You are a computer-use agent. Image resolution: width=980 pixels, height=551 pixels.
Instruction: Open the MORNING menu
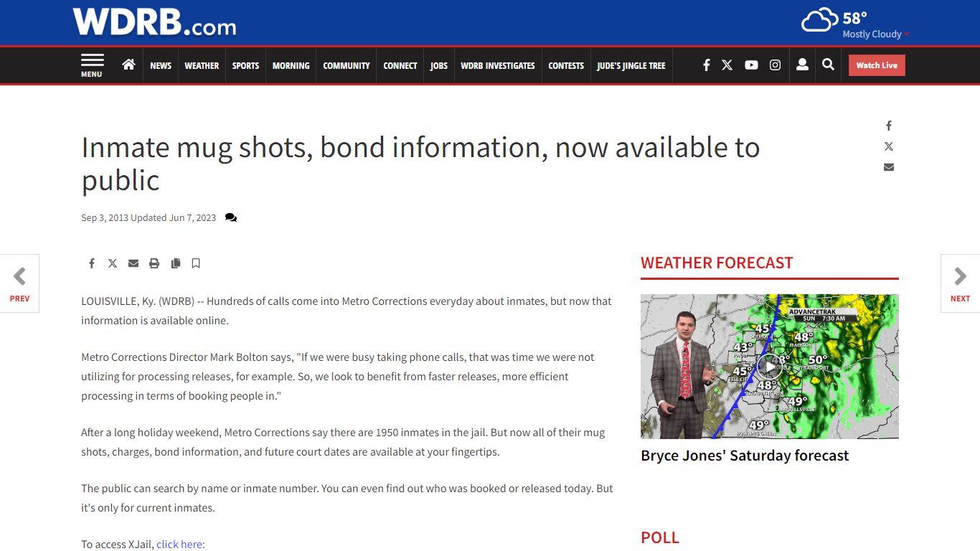291,65
